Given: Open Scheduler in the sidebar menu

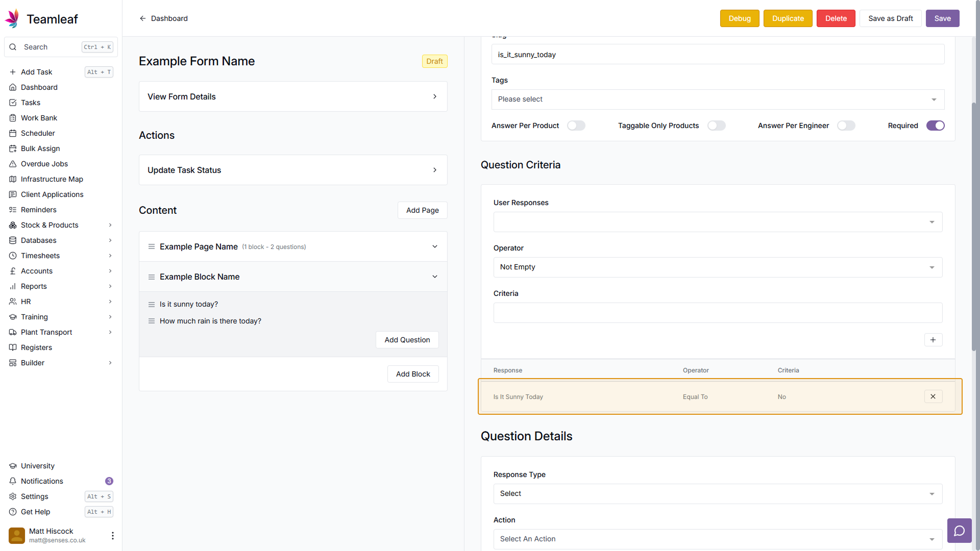Looking at the screenshot, I should pos(38,133).
